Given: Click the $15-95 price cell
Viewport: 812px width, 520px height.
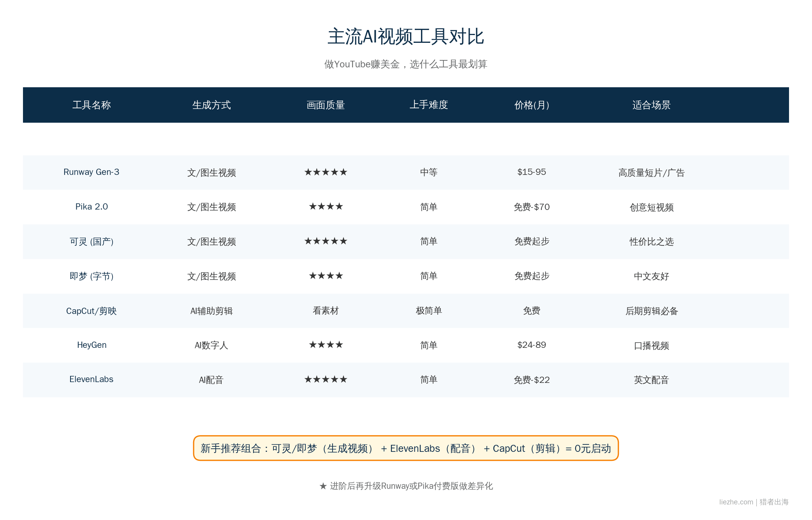Looking at the screenshot, I should coord(532,172).
